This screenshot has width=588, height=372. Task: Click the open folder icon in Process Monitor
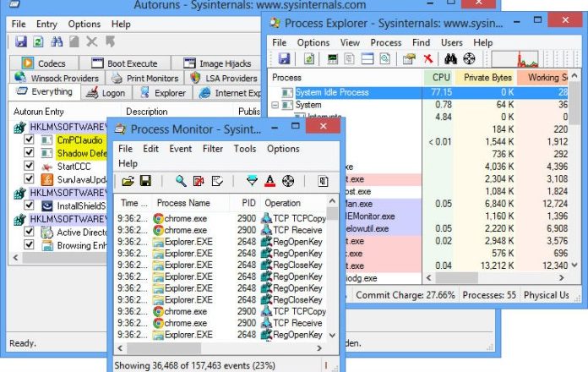tap(128, 181)
